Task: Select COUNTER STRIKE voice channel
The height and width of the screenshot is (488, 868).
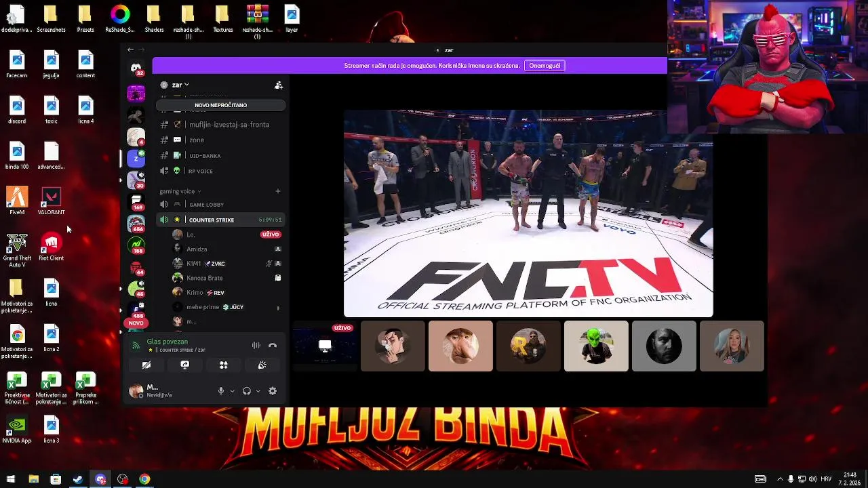Action: point(222,220)
